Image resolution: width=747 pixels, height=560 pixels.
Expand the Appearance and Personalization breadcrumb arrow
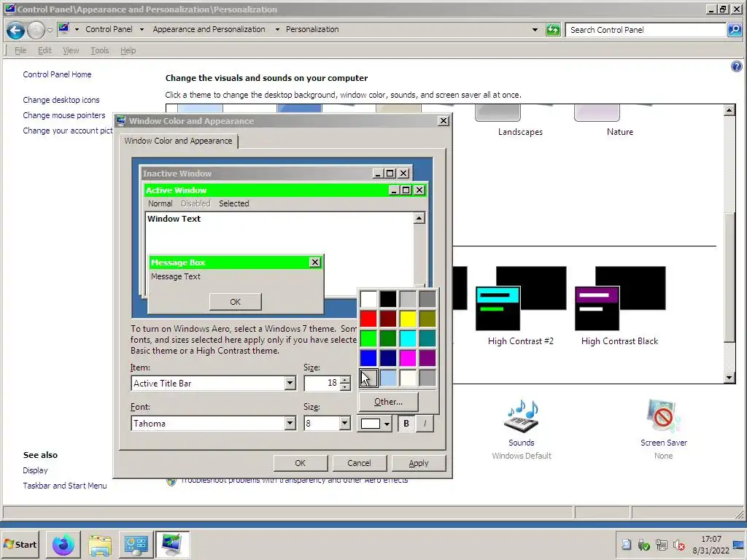(x=276, y=29)
